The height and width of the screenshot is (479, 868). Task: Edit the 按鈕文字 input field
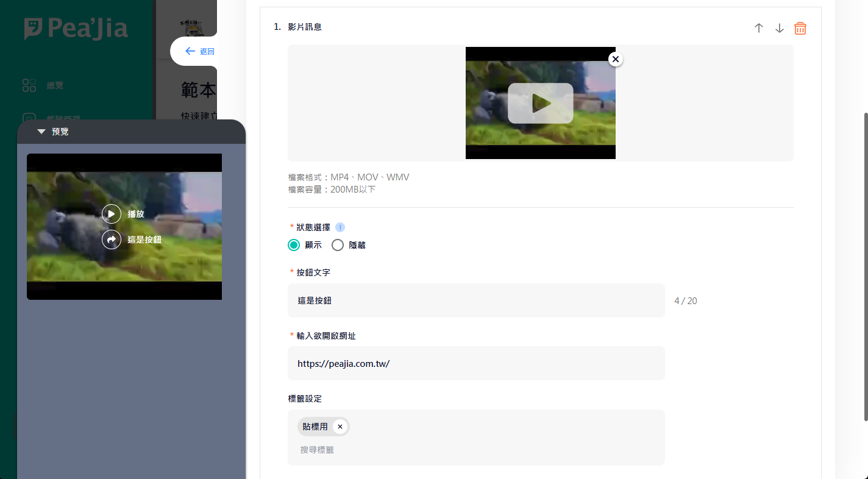click(475, 300)
